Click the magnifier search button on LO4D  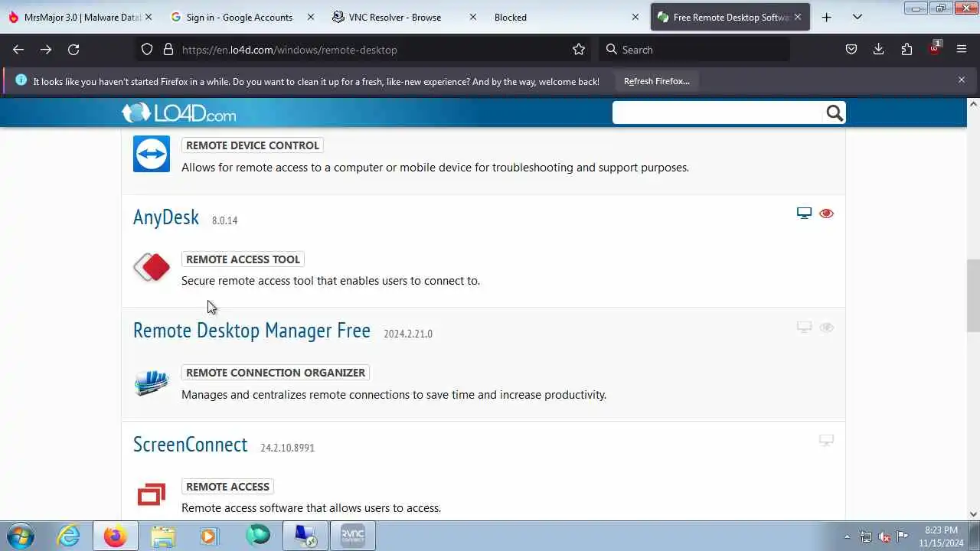[835, 113]
